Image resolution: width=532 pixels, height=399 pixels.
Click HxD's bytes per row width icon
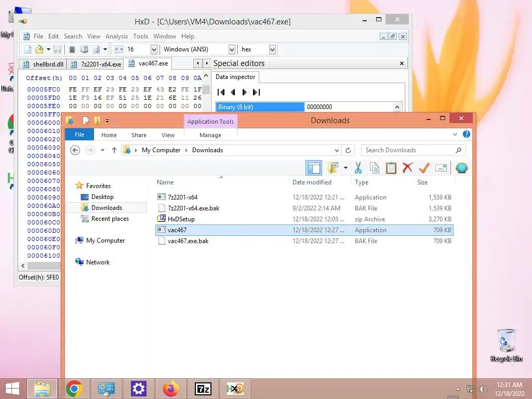pyautogui.click(x=119, y=49)
